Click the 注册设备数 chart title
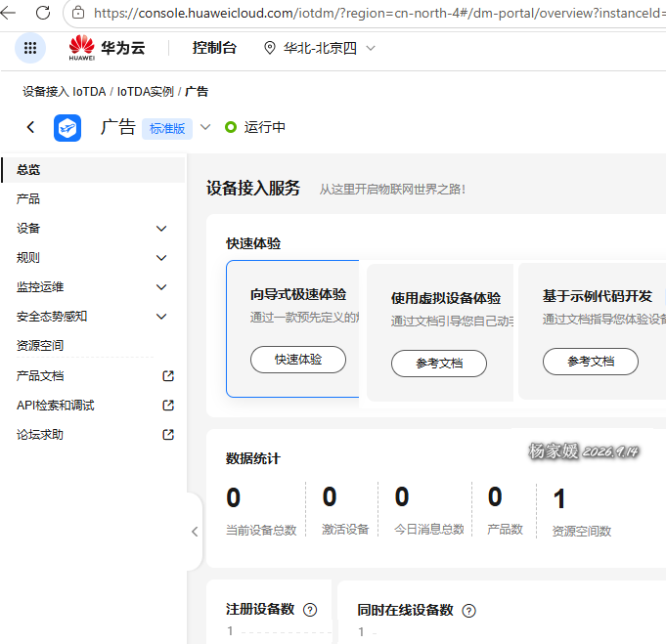Image resolution: width=666 pixels, height=644 pixels. click(260, 609)
